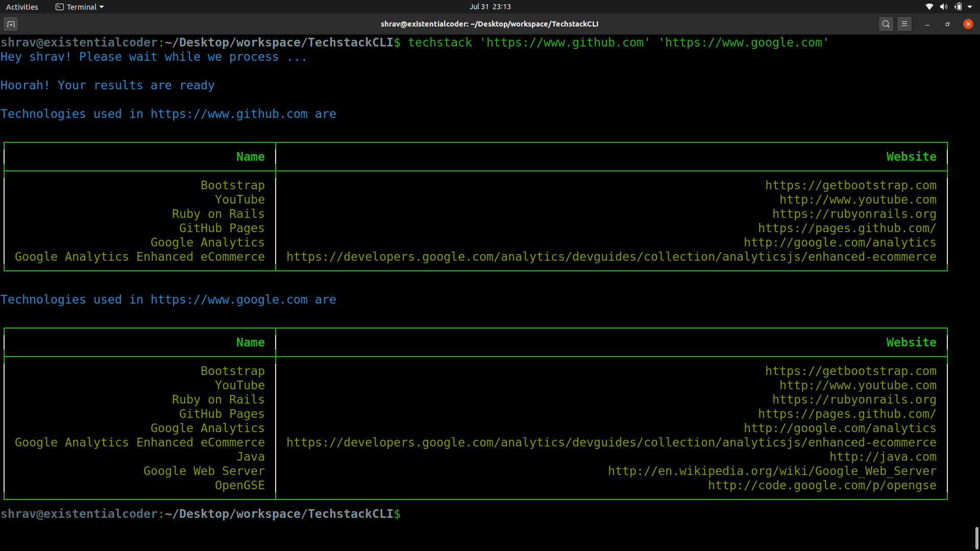The height and width of the screenshot is (551, 980).
Task: Click 'Hoorah! Your results are ready' line
Action: [108, 86]
